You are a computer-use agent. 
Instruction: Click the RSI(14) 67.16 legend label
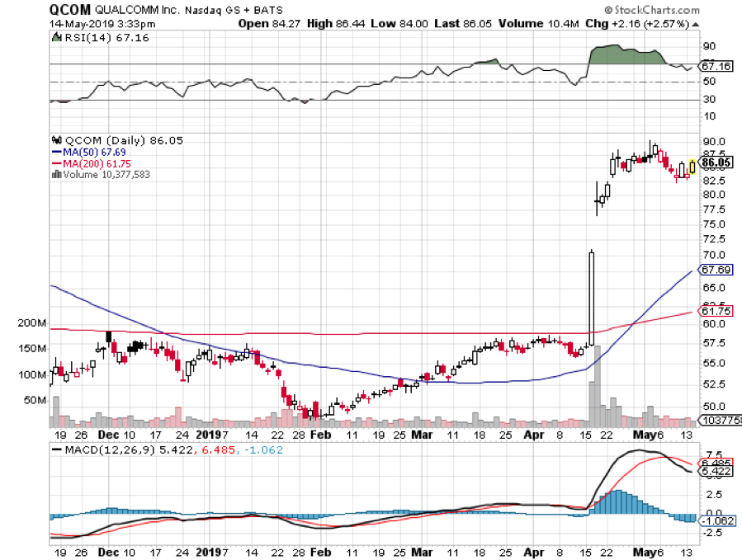click(106, 38)
